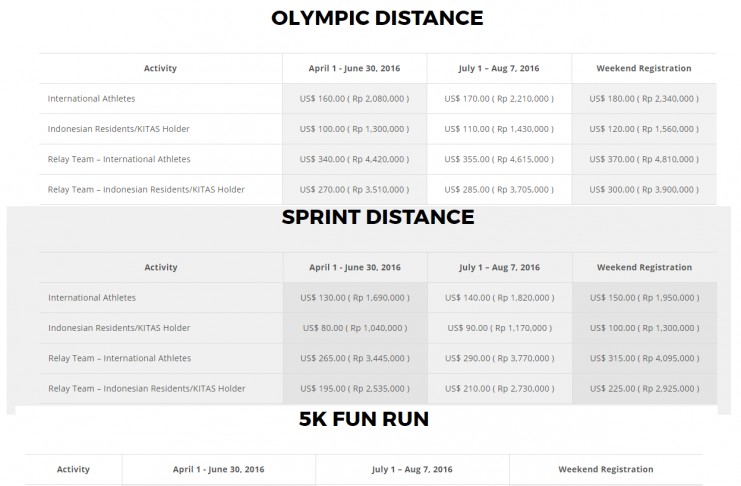Click US$ 110.00 Olympic July price
Image resolution: width=741 pixels, height=486 pixels.
[499, 129]
